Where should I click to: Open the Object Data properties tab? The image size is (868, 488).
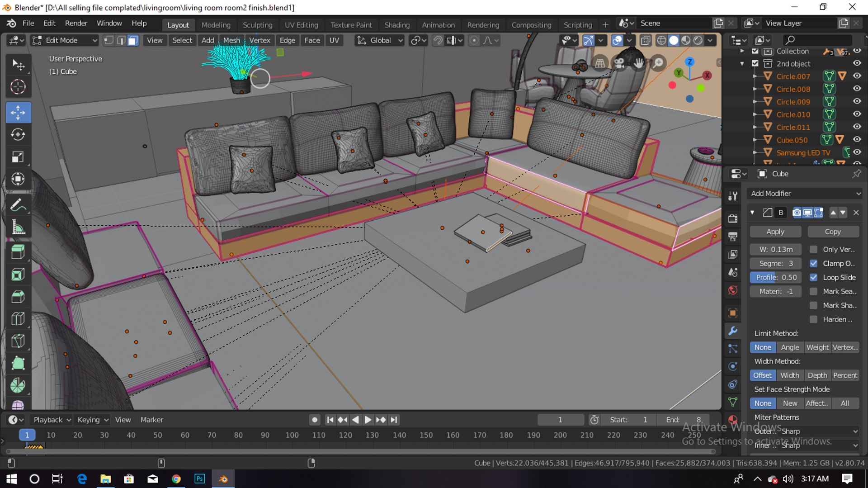(x=733, y=402)
